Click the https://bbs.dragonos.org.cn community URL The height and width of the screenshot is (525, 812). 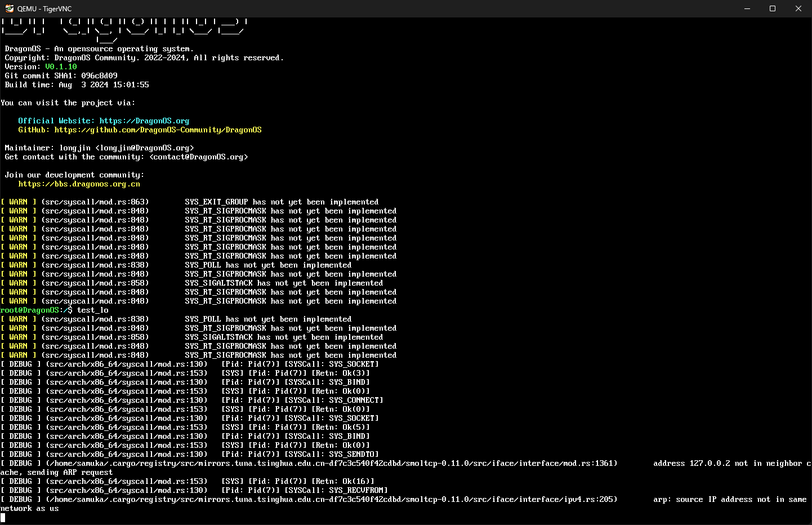79,184
